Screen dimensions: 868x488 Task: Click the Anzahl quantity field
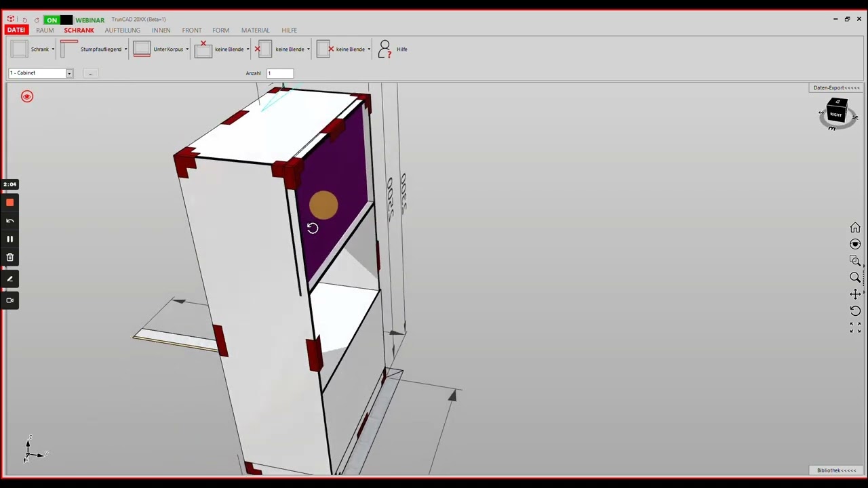coord(280,73)
